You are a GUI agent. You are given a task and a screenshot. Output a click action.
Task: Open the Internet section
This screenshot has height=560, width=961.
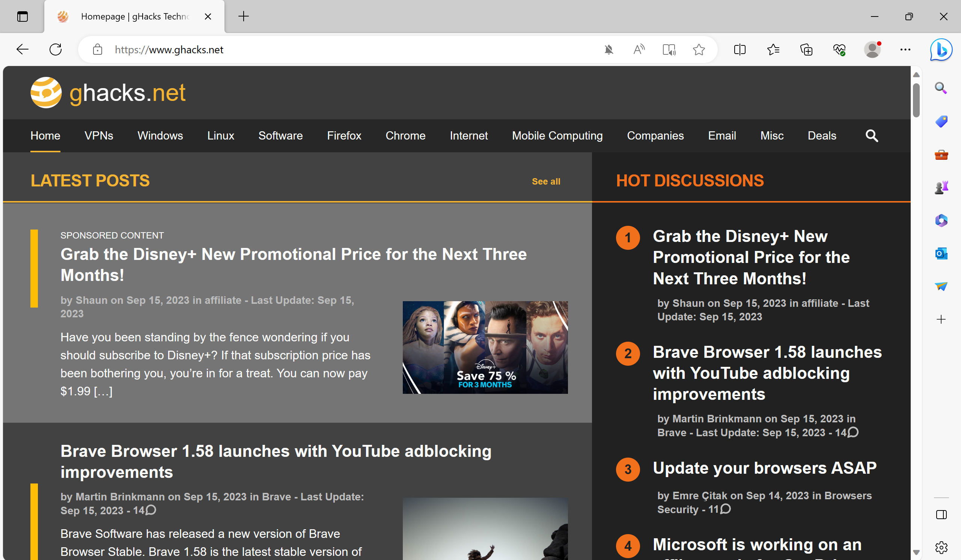click(x=469, y=136)
